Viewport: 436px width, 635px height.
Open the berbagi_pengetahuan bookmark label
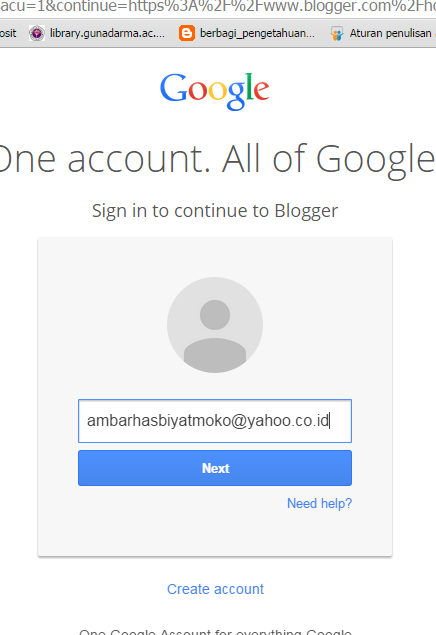click(257, 33)
